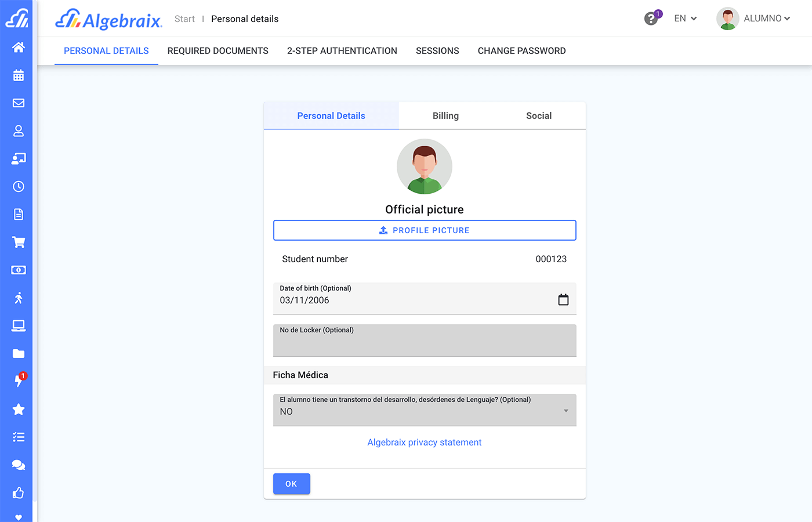Image resolution: width=812 pixels, height=522 pixels.
Task: Expand the EN language dropdown
Action: tap(685, 19)
